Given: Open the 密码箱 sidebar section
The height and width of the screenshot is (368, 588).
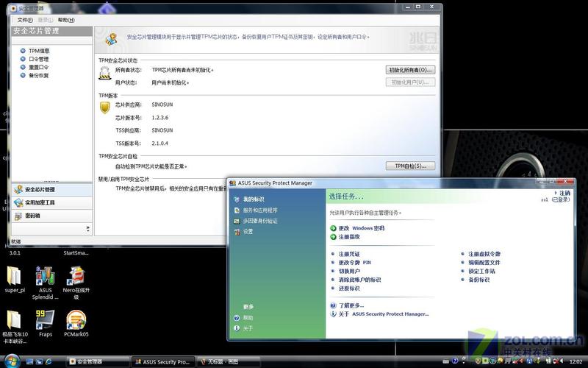Looking at the screenshot, I should click(x=51, y=216).
